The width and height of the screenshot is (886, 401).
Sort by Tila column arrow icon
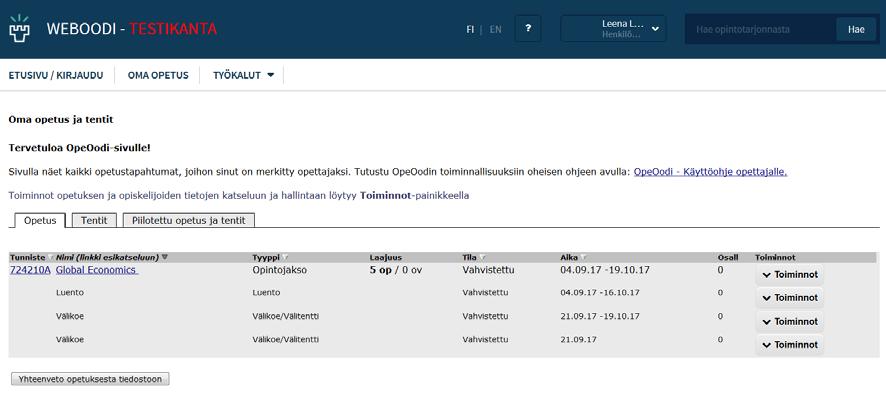coord(482,258)
